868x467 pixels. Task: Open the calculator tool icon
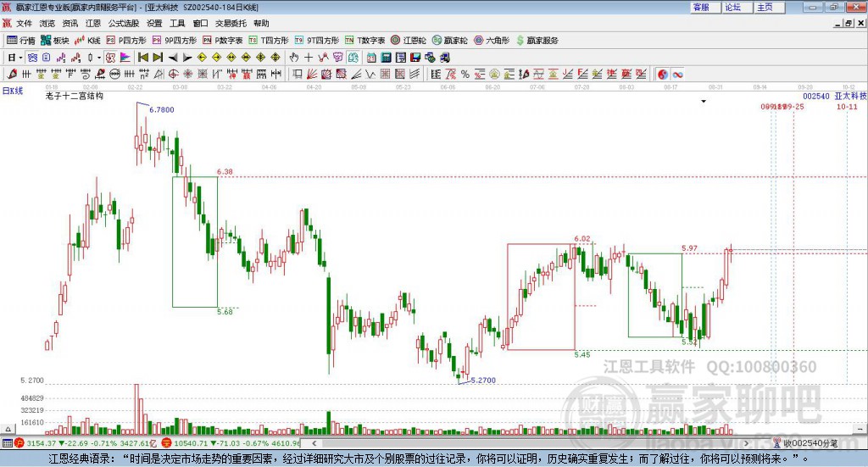click(x=386, y=58)
